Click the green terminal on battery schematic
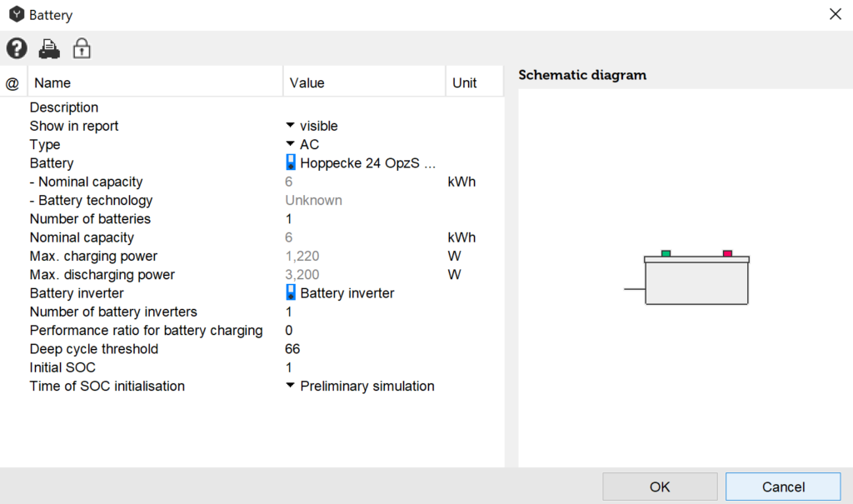The height and width of the screenshot is (504, 853). 666,252
